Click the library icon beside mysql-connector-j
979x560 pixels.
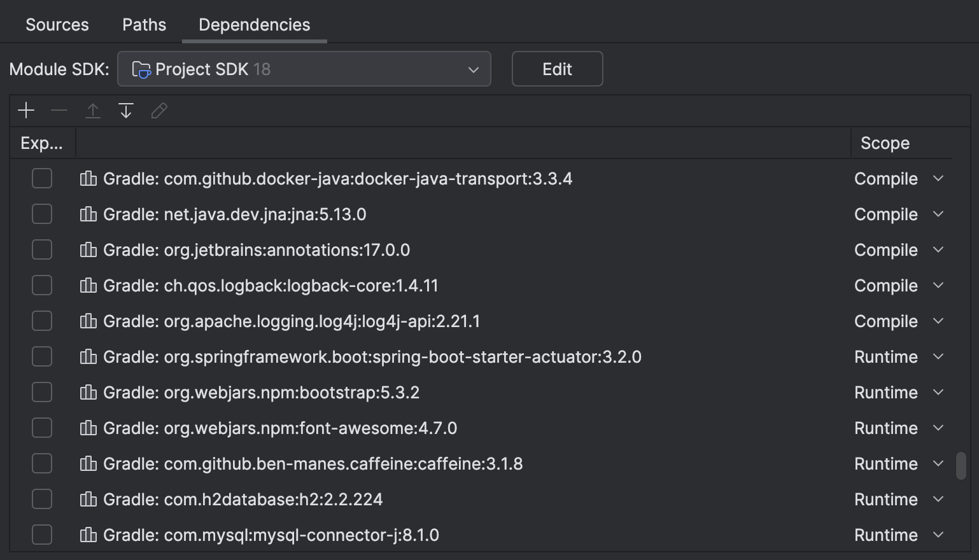point(88,535)
